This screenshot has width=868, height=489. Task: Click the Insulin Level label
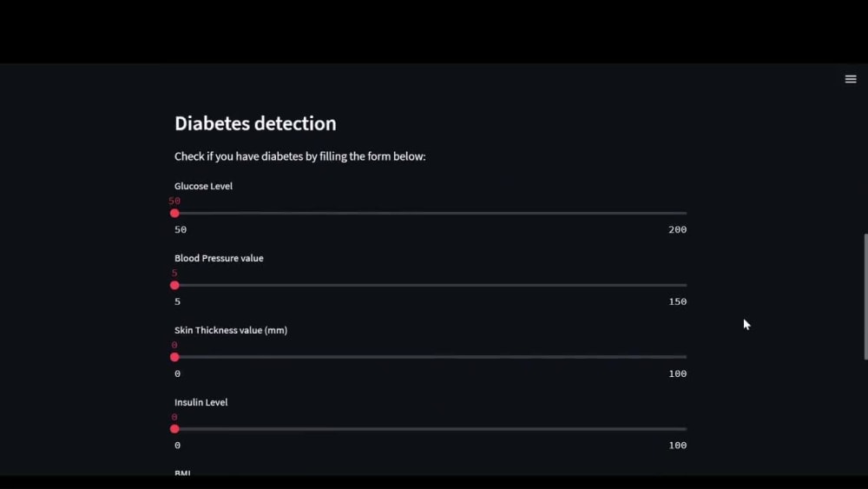click(201, 402)
